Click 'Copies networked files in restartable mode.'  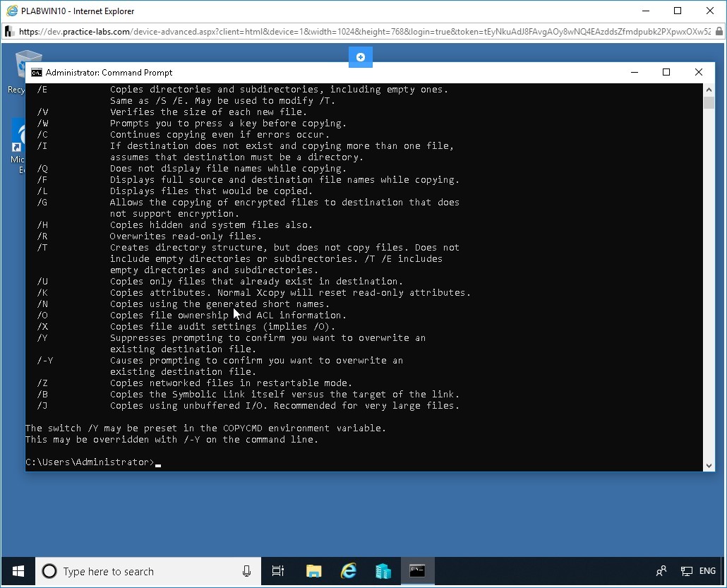(x=231, y=383)
